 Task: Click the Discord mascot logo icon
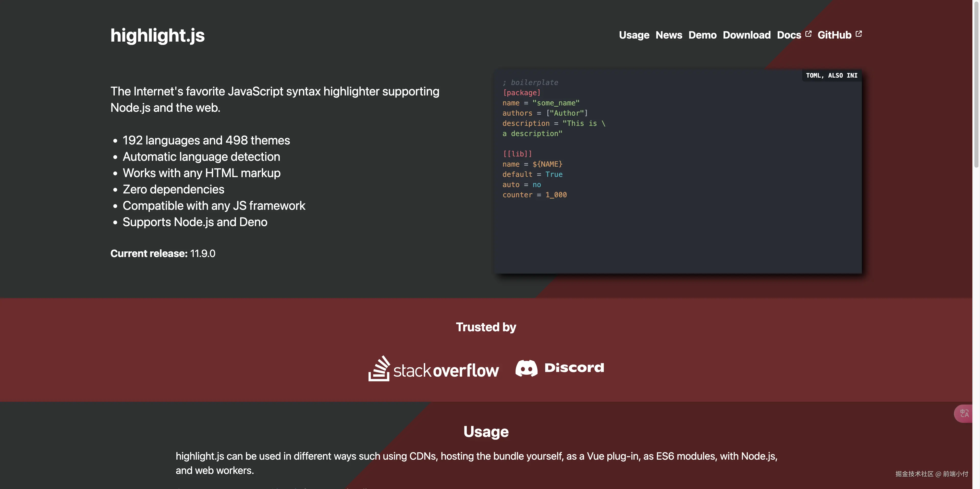point(526,368)
